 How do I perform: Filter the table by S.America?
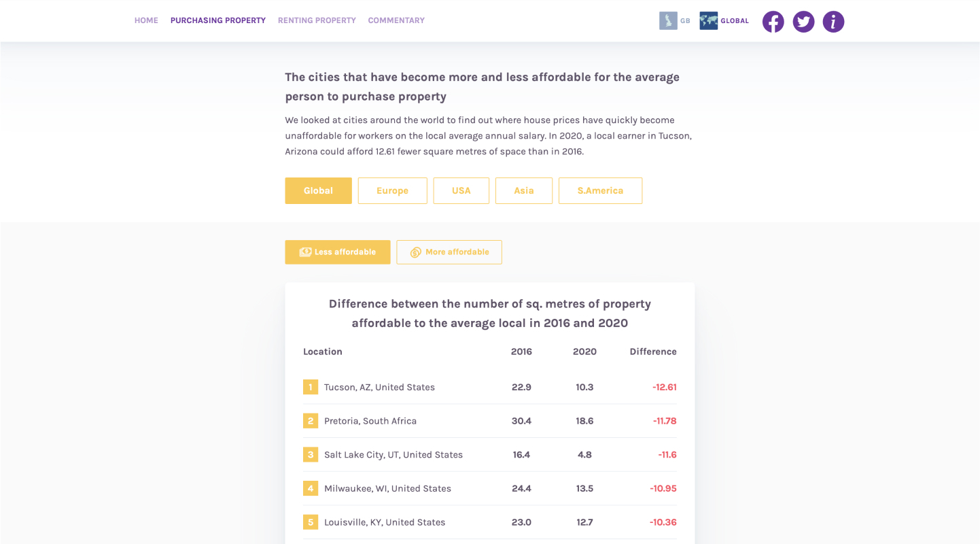tap(600, 191)
